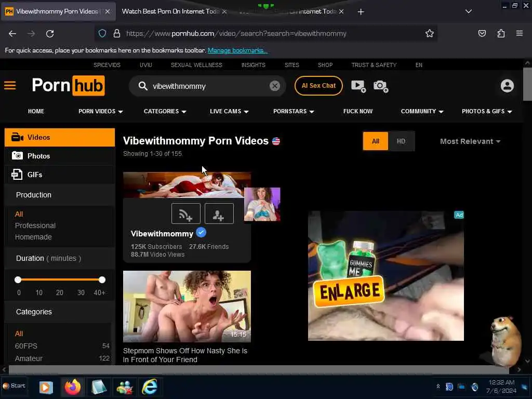Click the maximum duration slider handle at 40+
Screen dimensions: 532x399
point(102,280)
